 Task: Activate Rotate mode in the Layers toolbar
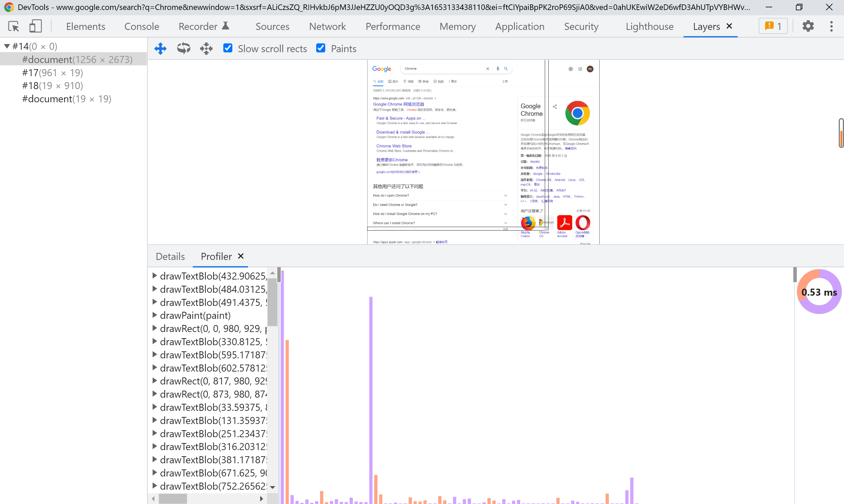click(x=183, y=49)
